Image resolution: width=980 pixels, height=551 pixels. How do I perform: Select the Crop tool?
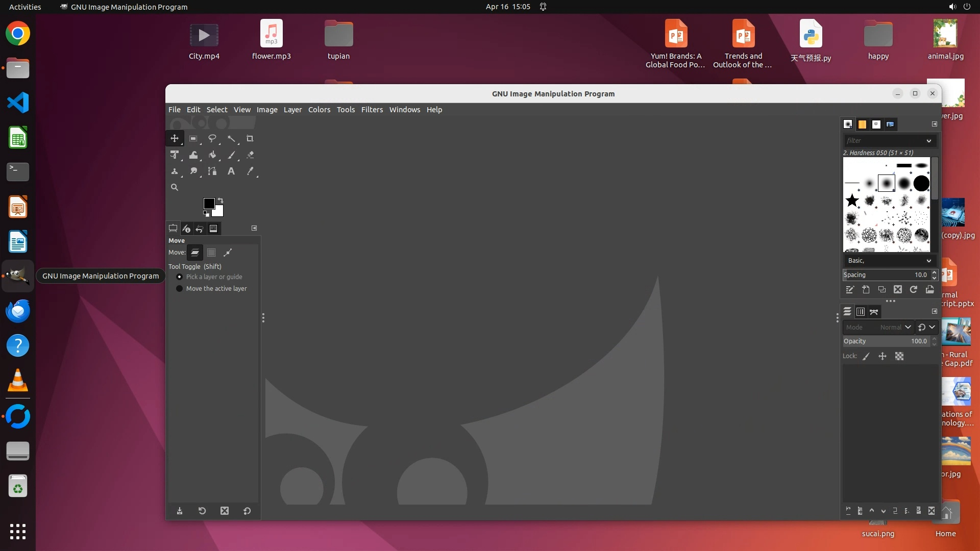[250, 139]
